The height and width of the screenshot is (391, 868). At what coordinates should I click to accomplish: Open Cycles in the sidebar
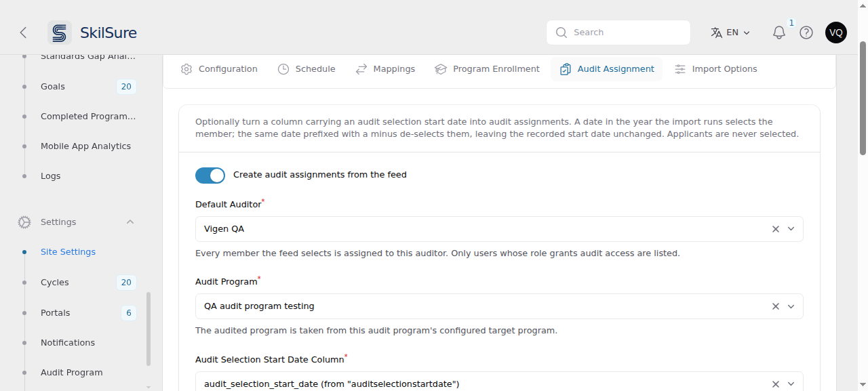pos(55,283)
